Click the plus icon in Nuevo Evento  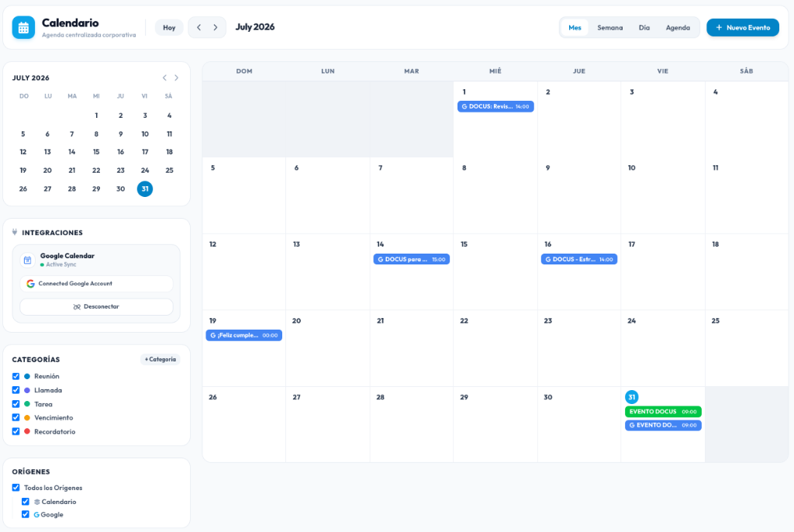click(719, 27)
